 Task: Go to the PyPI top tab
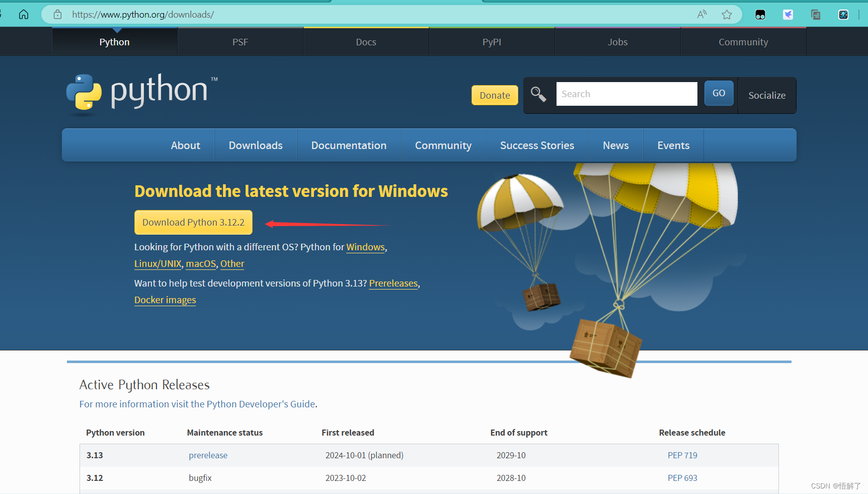[x=492, y=42]
